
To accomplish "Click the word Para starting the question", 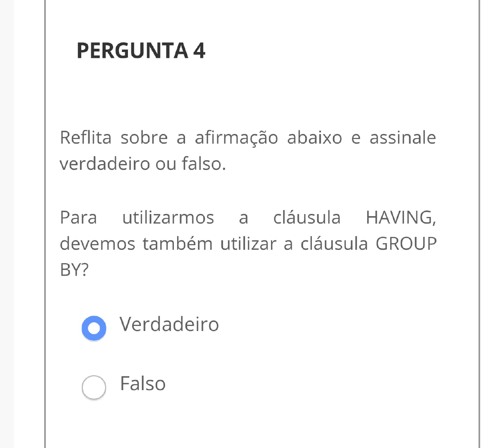I will click(x=78, y=218).
